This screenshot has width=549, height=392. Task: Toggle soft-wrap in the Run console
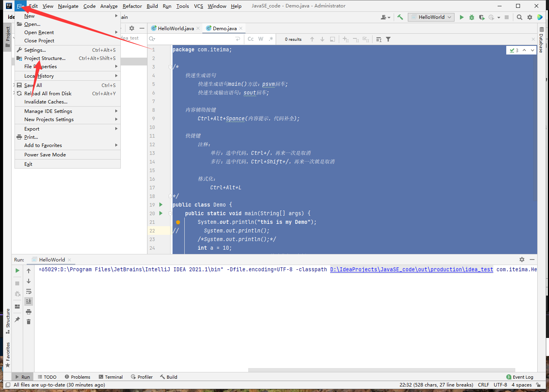coord(29,291)
